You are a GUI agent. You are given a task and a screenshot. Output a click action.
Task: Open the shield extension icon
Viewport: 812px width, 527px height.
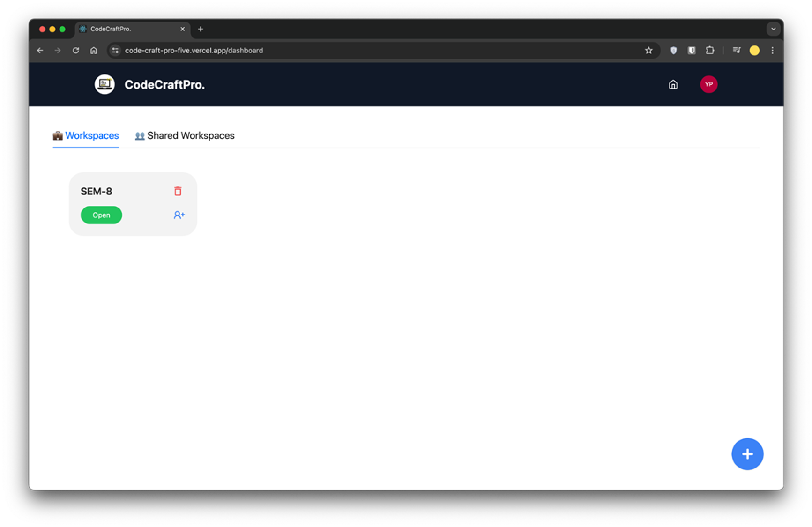673,51
